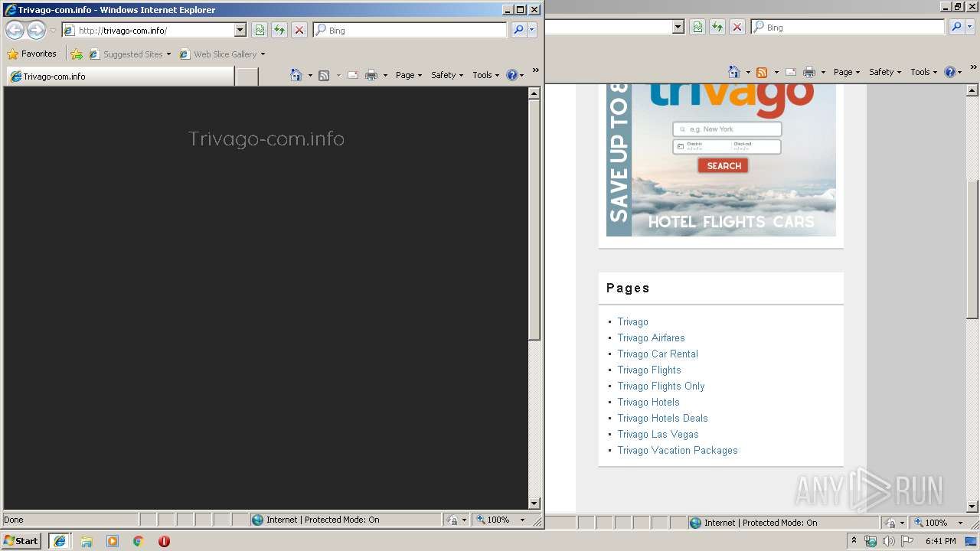Open the Safety menu in front window
The height and width of the screenshot is (551, 980).
coord(447,75)
